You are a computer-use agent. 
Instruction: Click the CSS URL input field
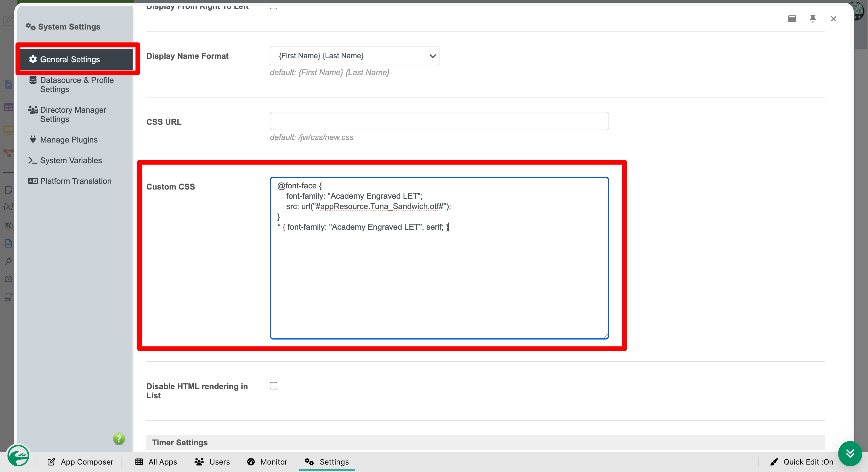click(x=439, y=121)
